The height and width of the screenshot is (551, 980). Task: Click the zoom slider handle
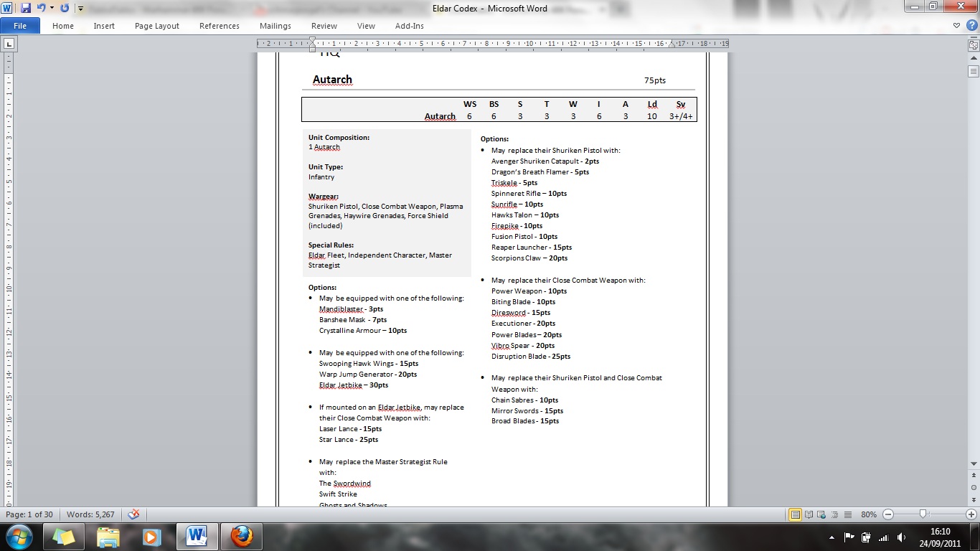point(923,514)
